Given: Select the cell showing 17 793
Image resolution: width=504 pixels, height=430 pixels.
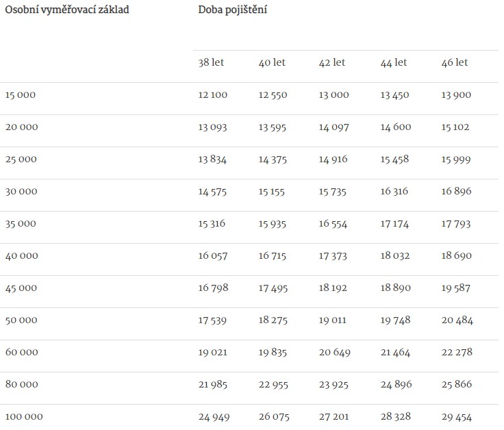Looking at the screenshot, I should (456, 224).
